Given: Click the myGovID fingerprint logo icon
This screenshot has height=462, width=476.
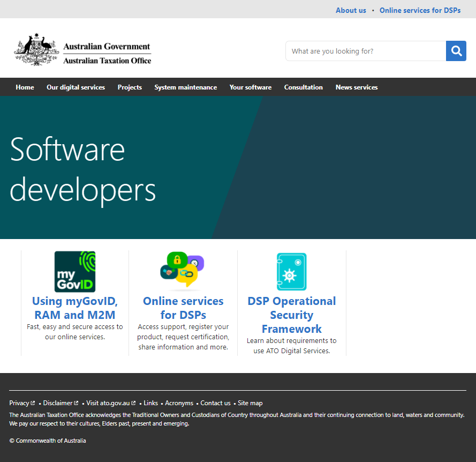Looking at the screenshot, I should [75, 272].
